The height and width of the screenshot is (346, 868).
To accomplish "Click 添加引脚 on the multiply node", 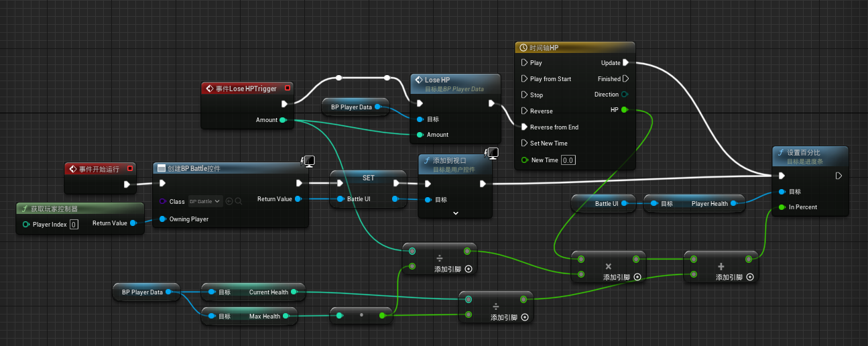I will 621,277.
